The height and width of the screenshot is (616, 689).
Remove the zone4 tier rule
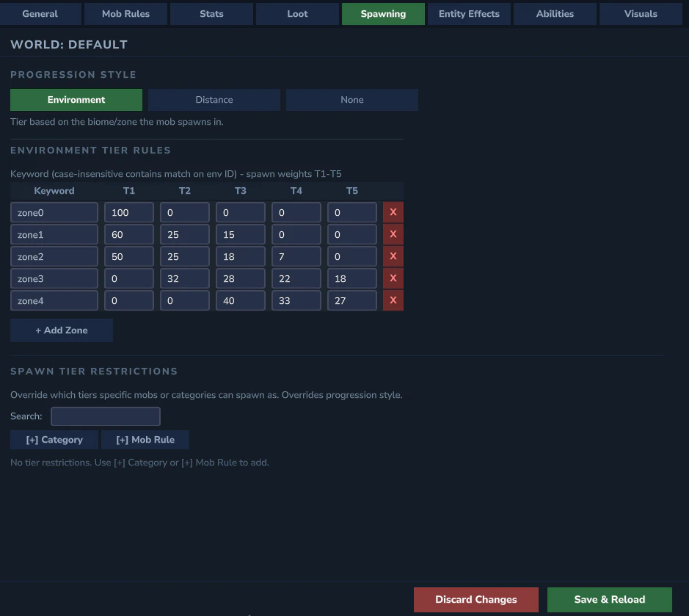(393, 300)
